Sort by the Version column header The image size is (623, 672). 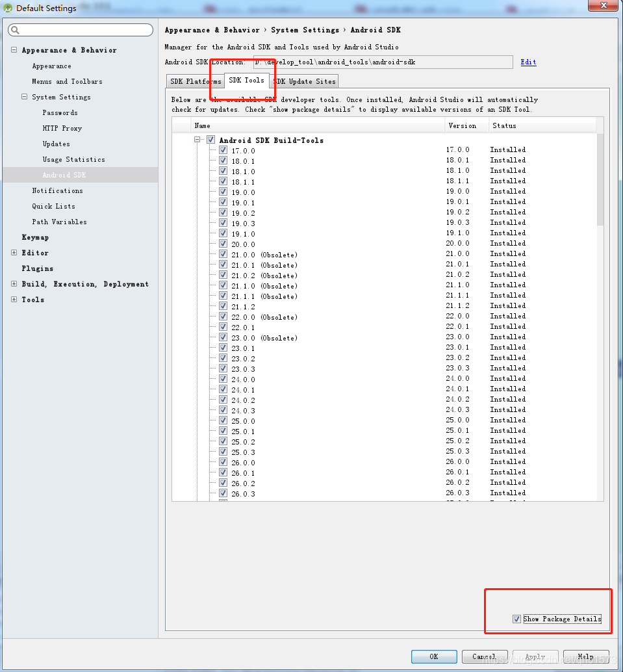467,125
